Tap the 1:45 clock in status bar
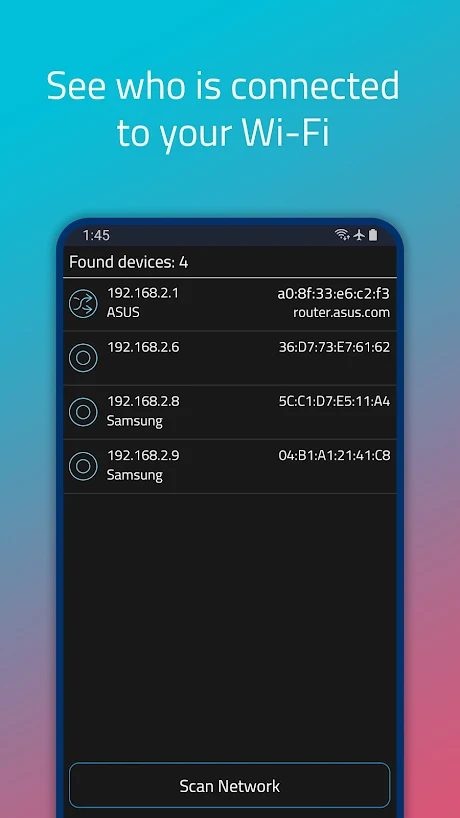Viewport: 460px width, 818px height. tap(96, 235)
